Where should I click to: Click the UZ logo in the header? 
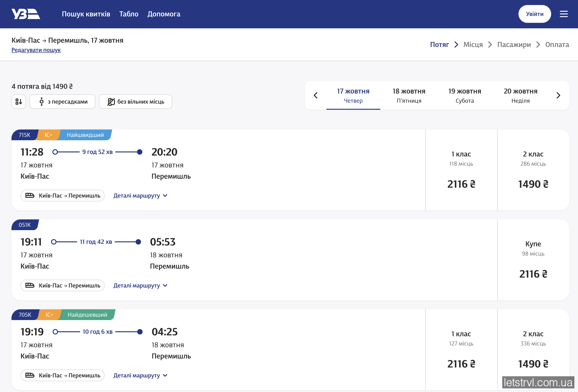tap(26, 14)
